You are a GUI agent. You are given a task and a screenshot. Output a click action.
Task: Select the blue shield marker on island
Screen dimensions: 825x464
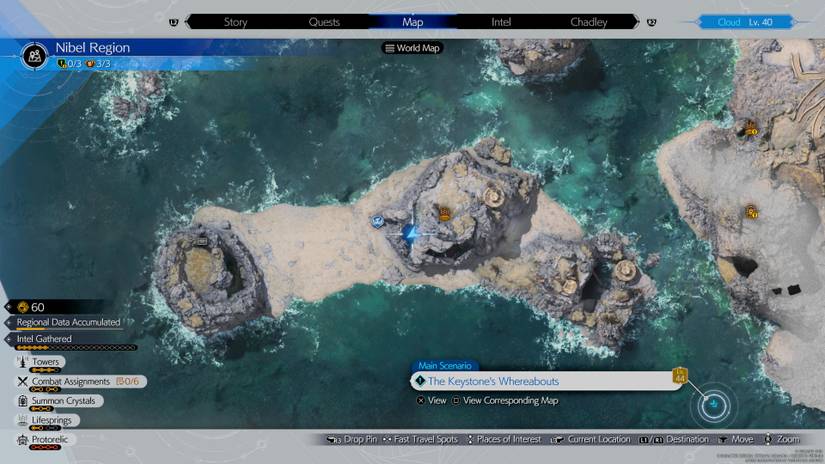[x=378, y=221]
